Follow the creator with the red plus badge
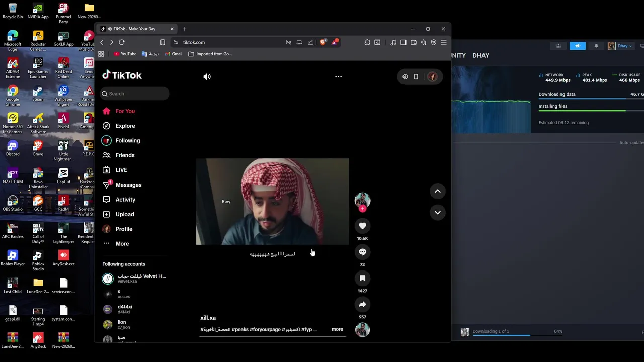Screen dimensions: 644x362 [362, 208]
